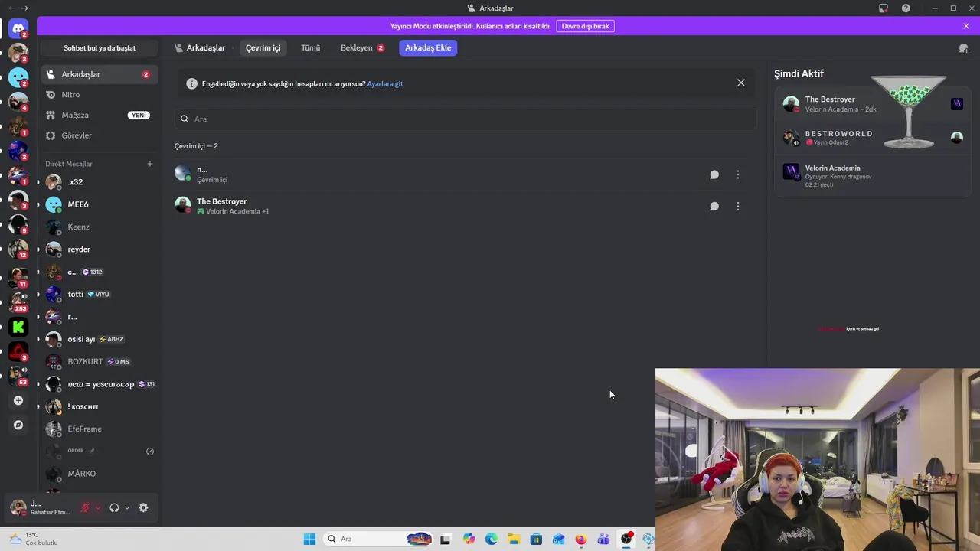The width and height of the screenshot is (980, 551).
Task: Open The Bestroyer card in Şimdi Aktif
Action: (x=873, y=104)
